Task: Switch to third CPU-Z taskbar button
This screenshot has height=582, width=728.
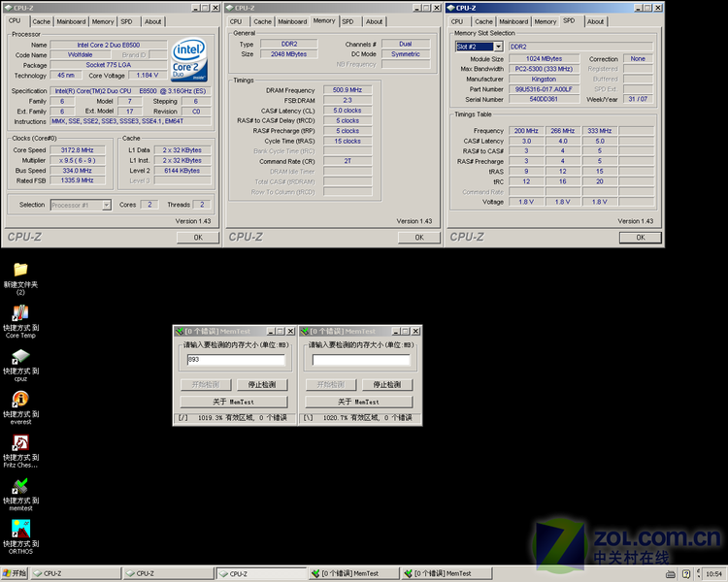Action: (261, 573)
